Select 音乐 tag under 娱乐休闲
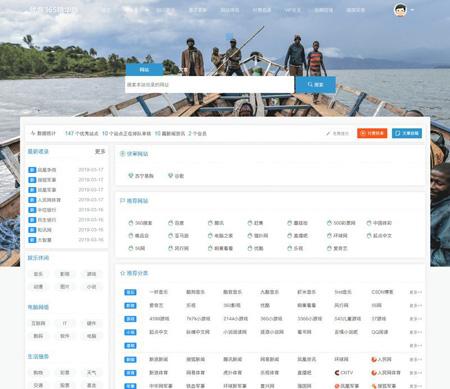450x389 pixels. coord(38,274)
